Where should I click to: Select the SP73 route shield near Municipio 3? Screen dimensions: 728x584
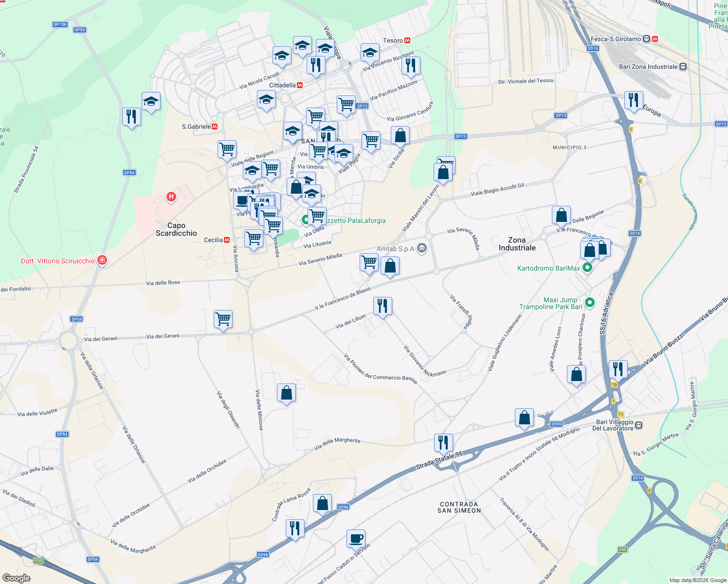tap(561, 115)
